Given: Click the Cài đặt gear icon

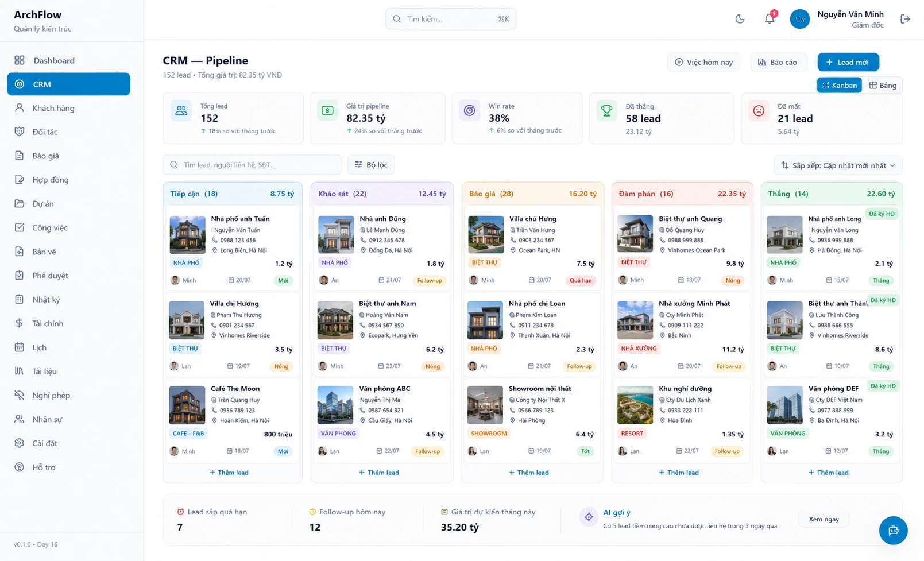Looking at the screenshot, I should point(20,443).
